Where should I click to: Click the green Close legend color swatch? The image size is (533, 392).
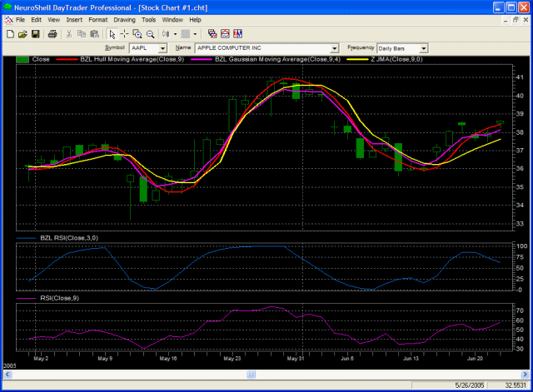(22, 60)
